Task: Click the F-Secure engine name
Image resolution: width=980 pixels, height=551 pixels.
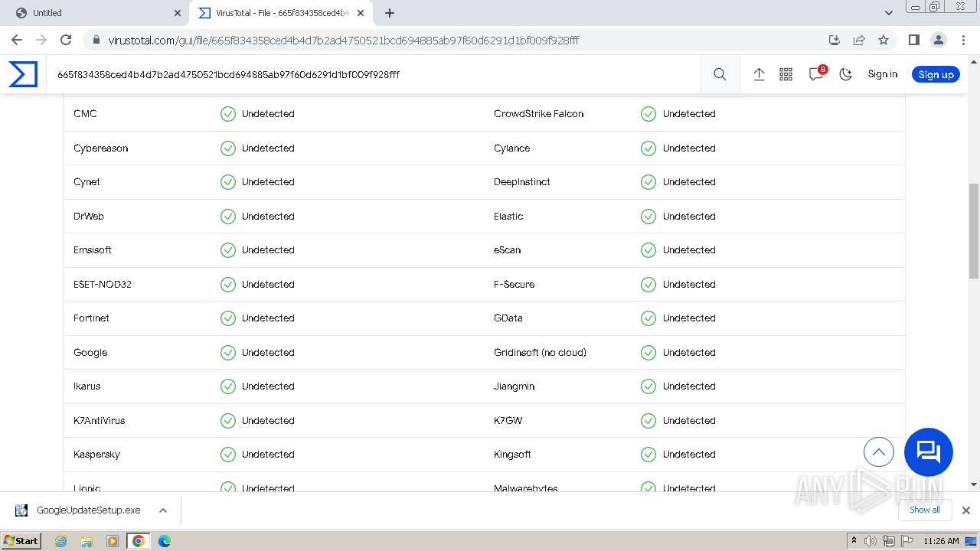Action: point(514,285)
